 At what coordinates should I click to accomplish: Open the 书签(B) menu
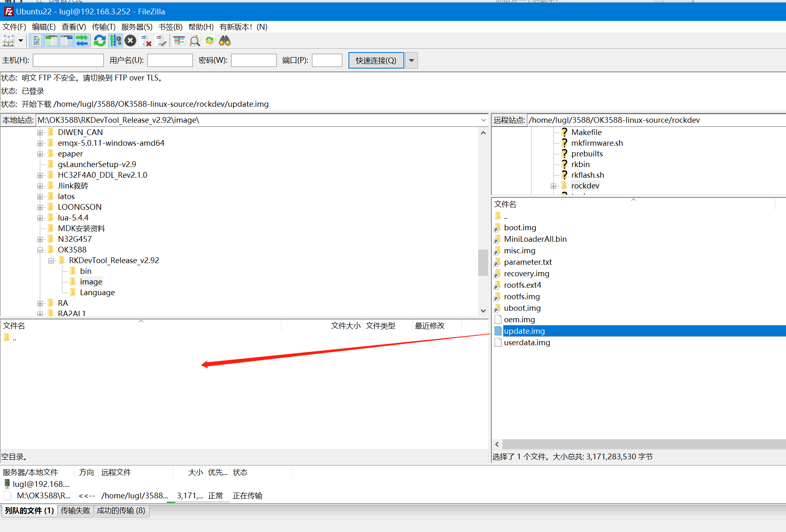point(171,27)
